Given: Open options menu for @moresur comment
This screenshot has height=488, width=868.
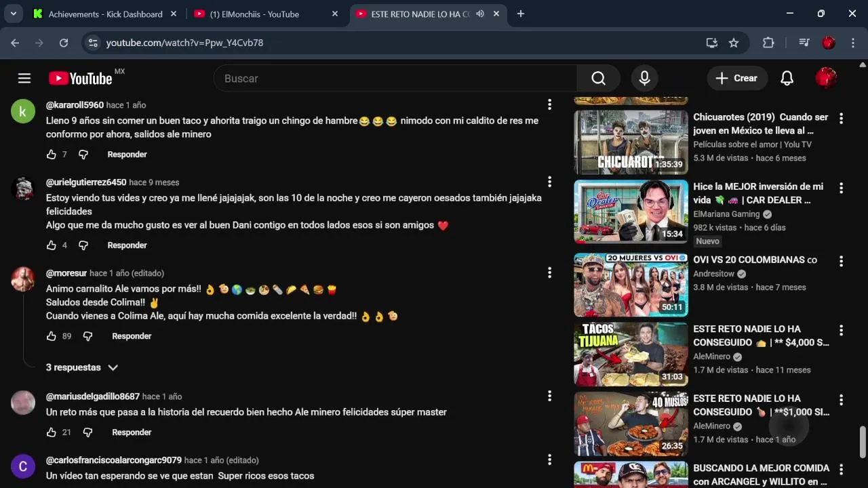Looking at the screenshot, I should coord(549,272).
